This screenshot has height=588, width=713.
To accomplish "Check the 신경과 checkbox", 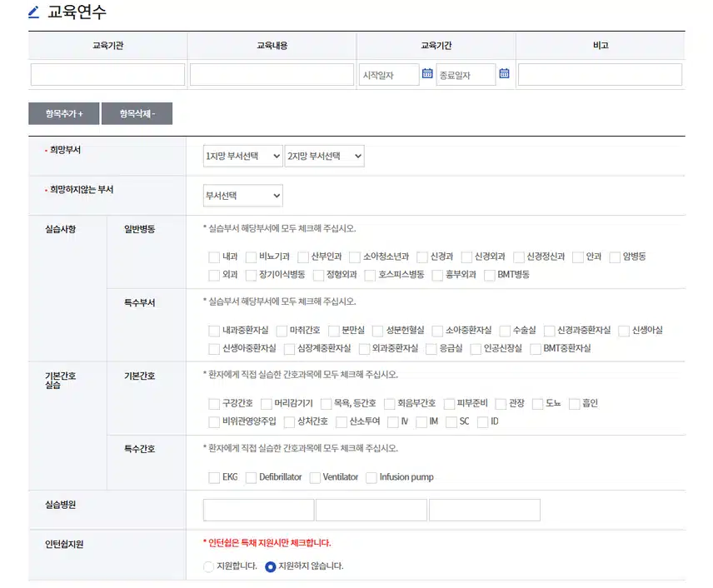I will tap(422, 257).
